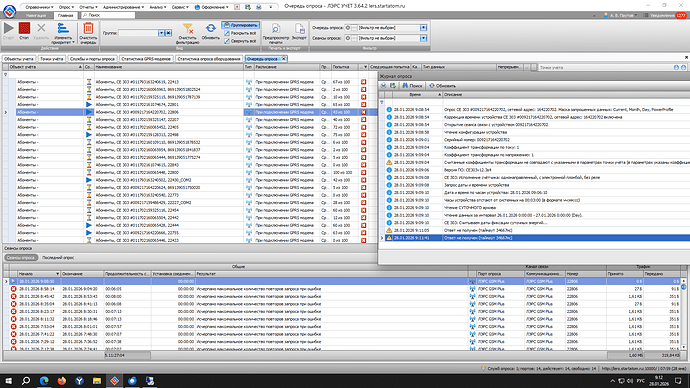This screenshot has width=690, height=388.
Task: Open the Опрос menu
Action: [66, 7]
